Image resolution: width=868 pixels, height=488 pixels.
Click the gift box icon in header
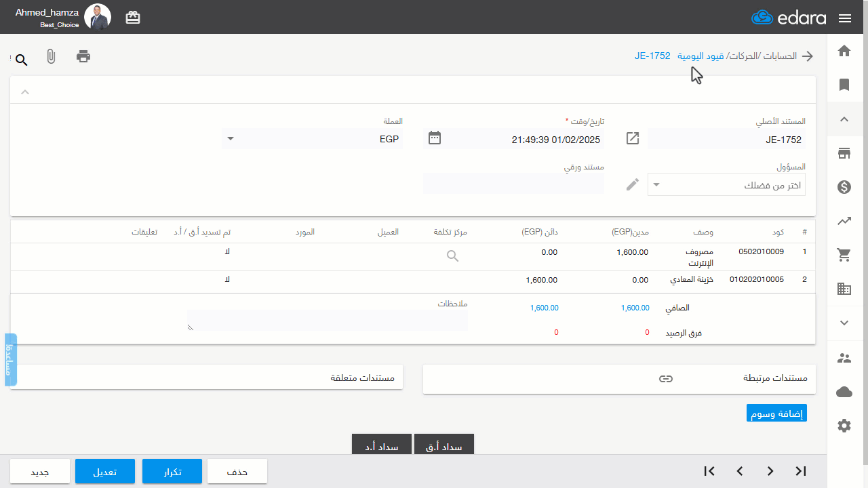pos(133,18)
